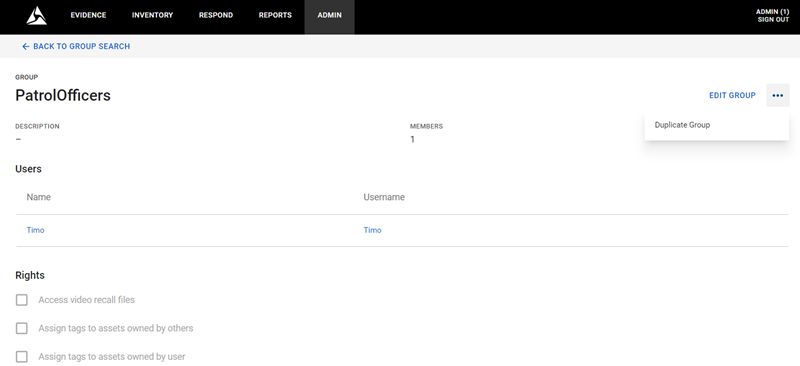Image resolution: width=800 pixels, height=366 pixels.
Task: Open Timo link in Username column
Action: (x=372, y=230)
